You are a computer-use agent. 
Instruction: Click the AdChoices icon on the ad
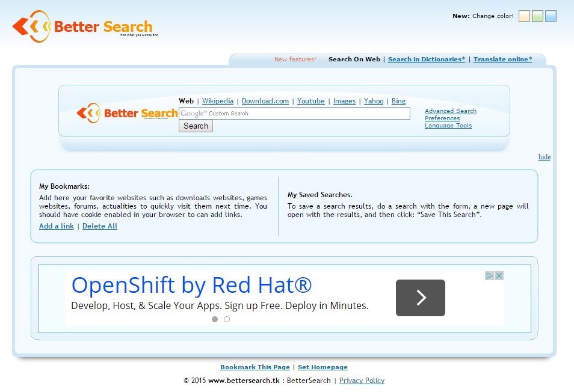click(x=489, y=276)
